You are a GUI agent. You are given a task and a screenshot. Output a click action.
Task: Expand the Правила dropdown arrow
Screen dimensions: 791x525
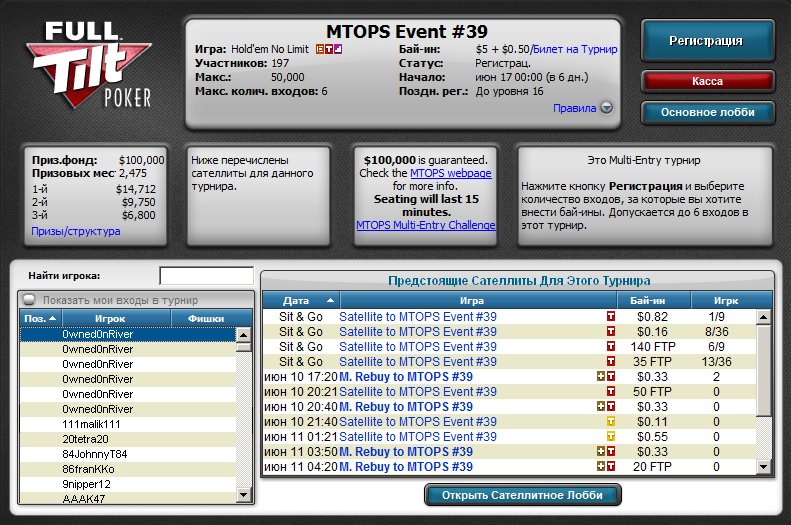pos(607,108)
